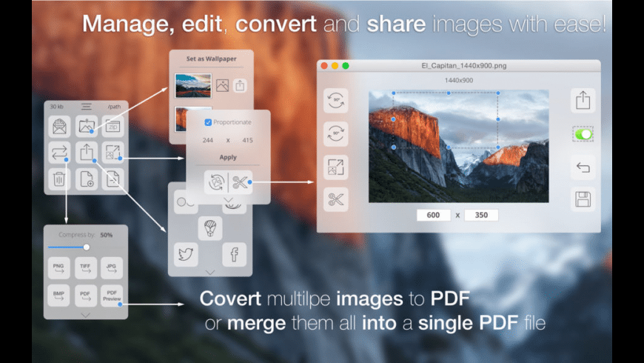
Task: Select the road landscape wallpaper thumbnail
Action: point(193,85)
